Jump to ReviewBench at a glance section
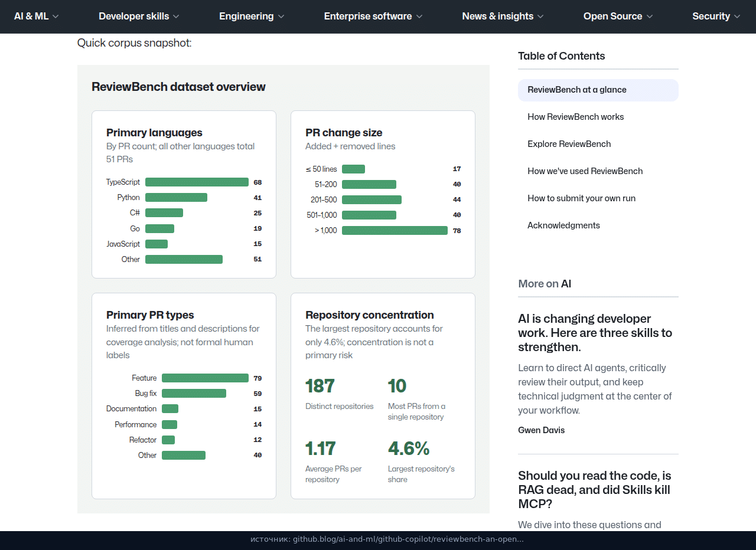 tap(598, 90)
